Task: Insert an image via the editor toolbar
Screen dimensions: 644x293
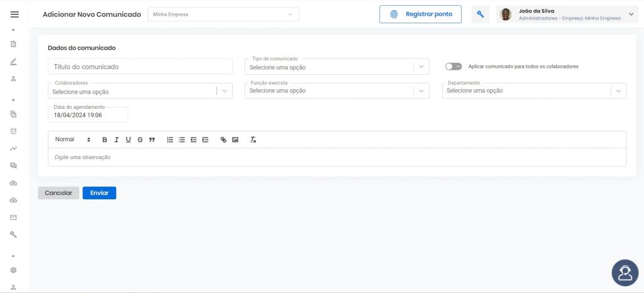Action: click(235, 140)
